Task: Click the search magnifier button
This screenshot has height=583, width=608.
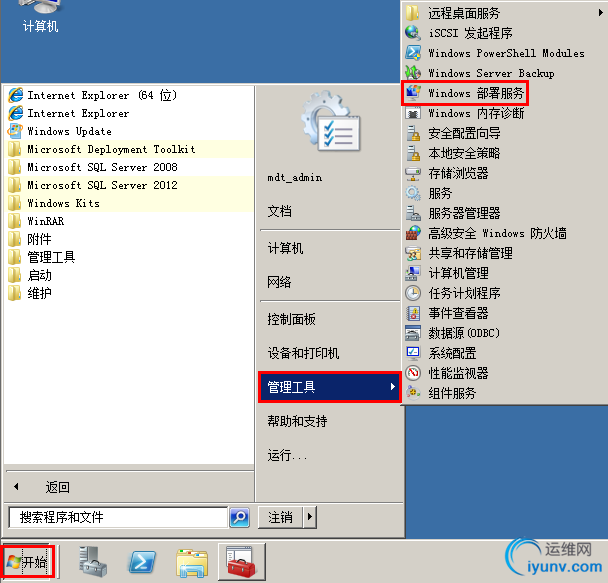Action: click(239, 517)
